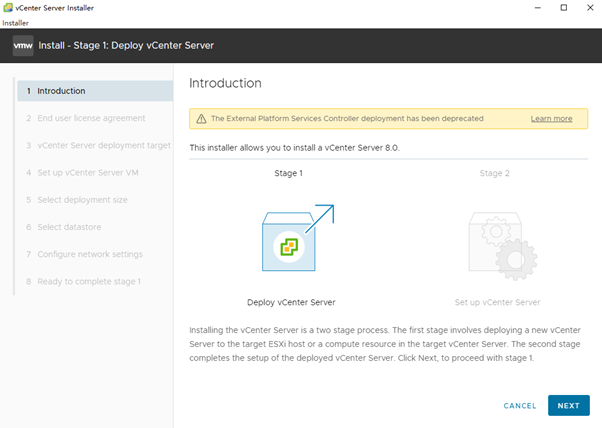Image resolution: width=602 pixels, height=428 pixels.
Task: Click the Stage 1 heading label
Action: 288,173
